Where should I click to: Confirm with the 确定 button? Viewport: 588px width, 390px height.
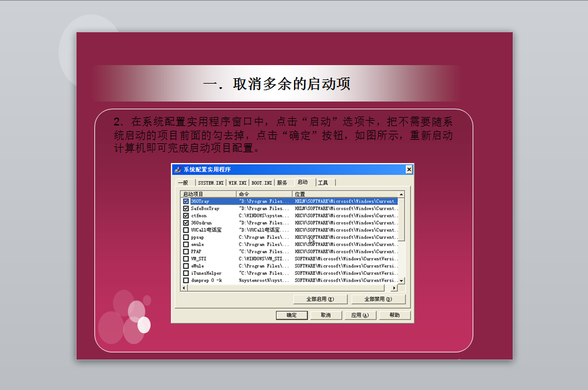tap(292, 315)
